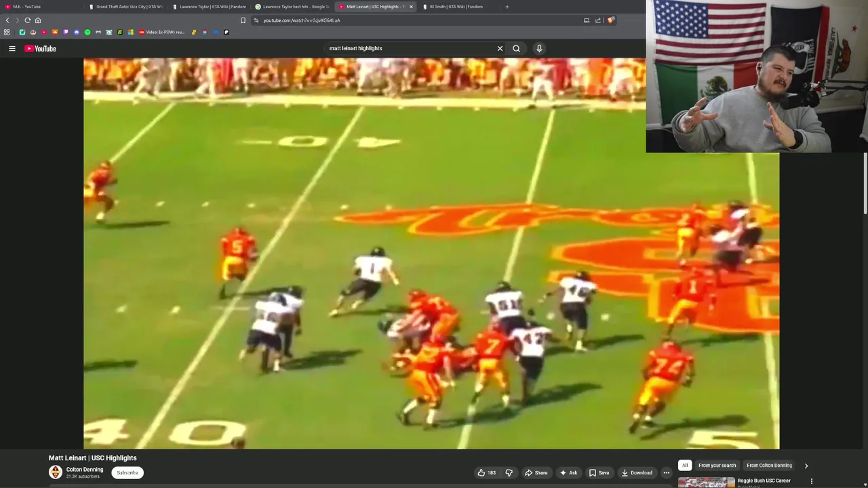Open a new browser tab
This screenshot has width=868, height=488.
point(507,7)
